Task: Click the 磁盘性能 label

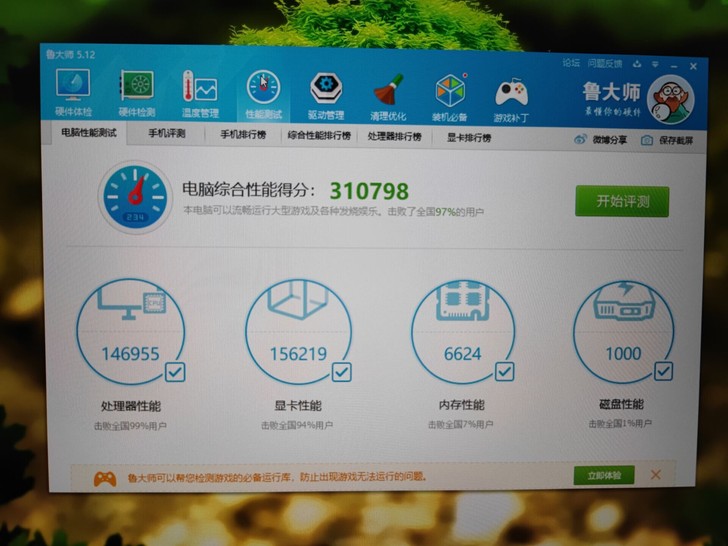Action: tap(621, 404)
